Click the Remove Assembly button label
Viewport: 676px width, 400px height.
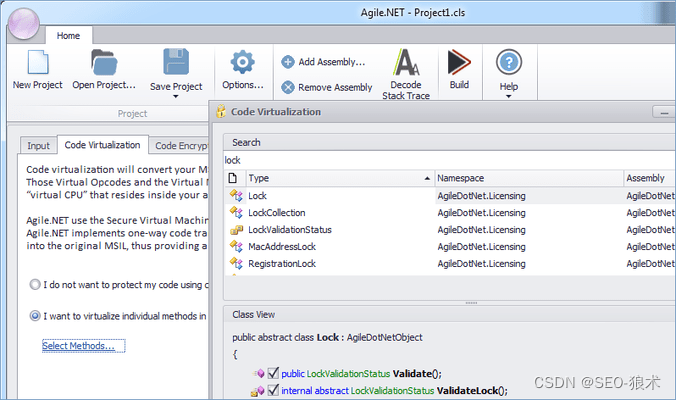335,88
